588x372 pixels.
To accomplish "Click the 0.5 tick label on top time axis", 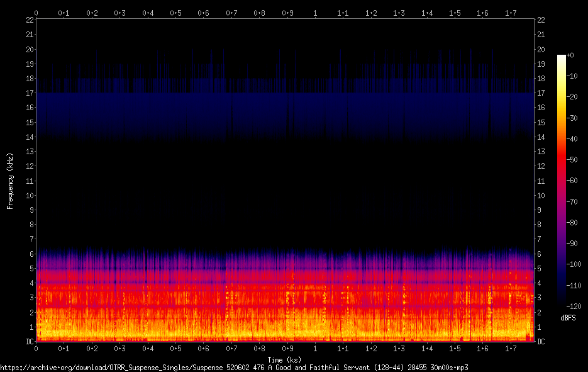I will pos(175,13).
